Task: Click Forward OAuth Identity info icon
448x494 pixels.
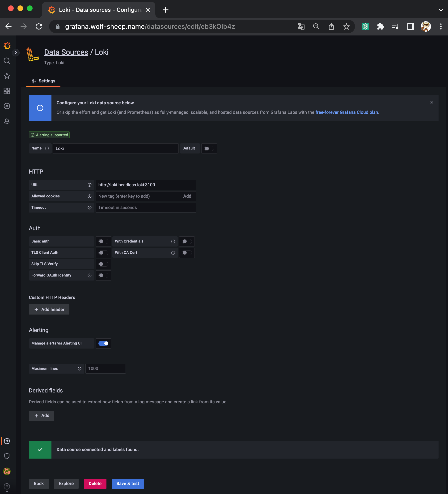Action: click(x=90, y=275)
